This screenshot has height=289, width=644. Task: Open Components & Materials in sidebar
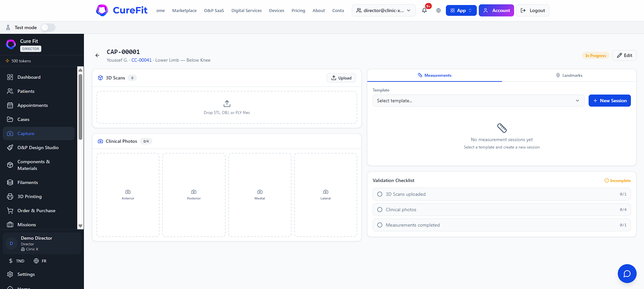39,165
